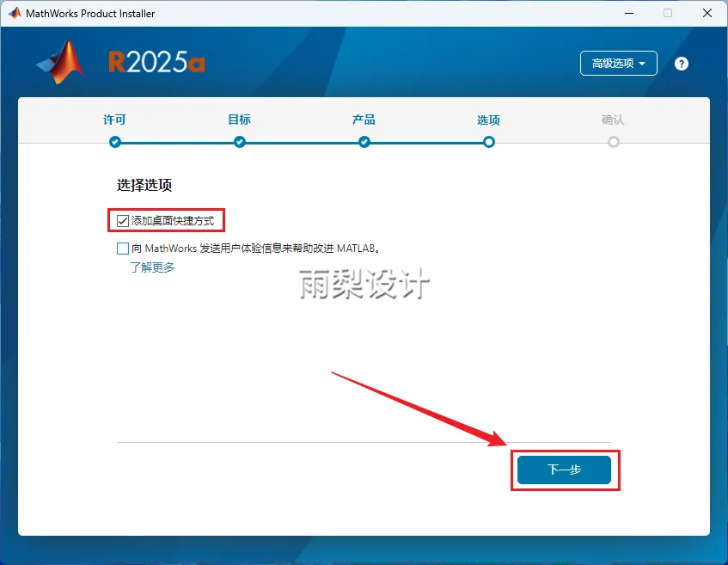Screen dimensions: 728x565
Task: Click the 下一步 button
Action: click(564, 470)
